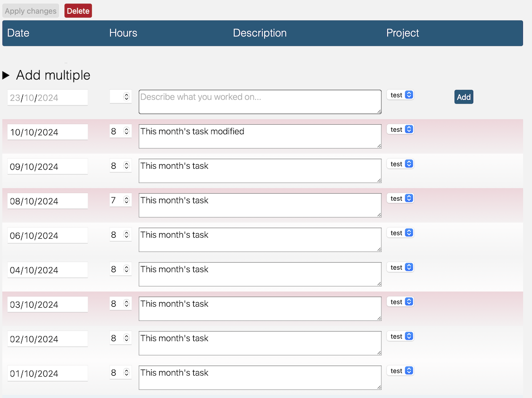This screenshot has width=532, height=398.
Task: Edit description textarea for 08/10/2024 row
Action: (260, 205)
